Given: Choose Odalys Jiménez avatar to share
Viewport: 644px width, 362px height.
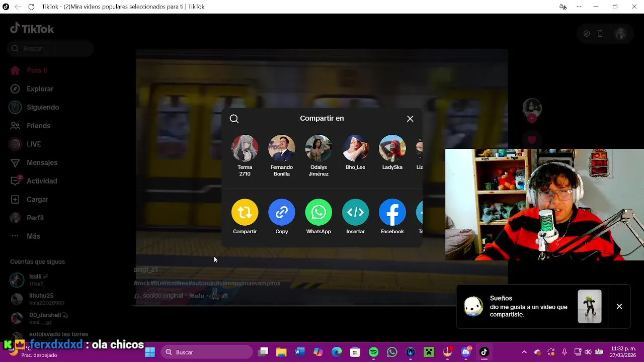Looking at the screenshot, I should point(318,148).
